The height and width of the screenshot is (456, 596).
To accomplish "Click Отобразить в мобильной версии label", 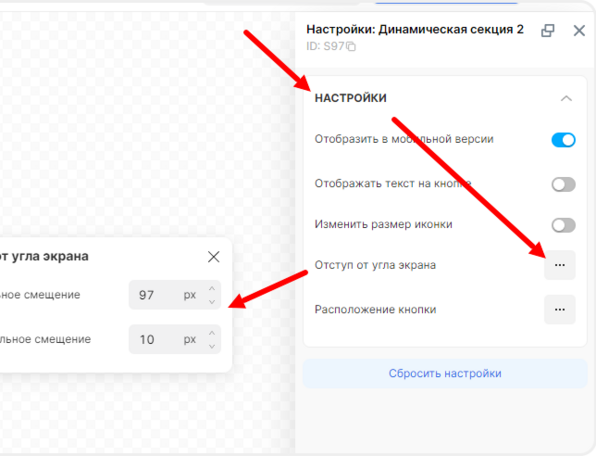I will tap(404, 139).
